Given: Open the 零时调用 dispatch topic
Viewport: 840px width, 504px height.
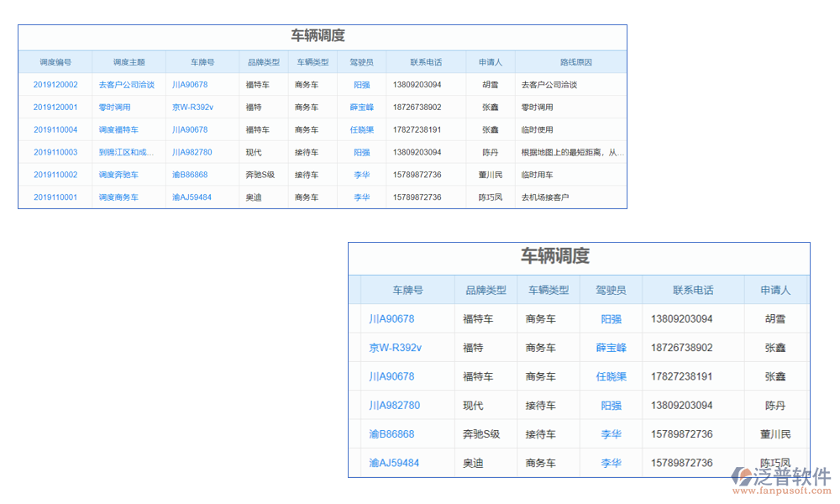Looking at the screenshot, I should (118, 107).
